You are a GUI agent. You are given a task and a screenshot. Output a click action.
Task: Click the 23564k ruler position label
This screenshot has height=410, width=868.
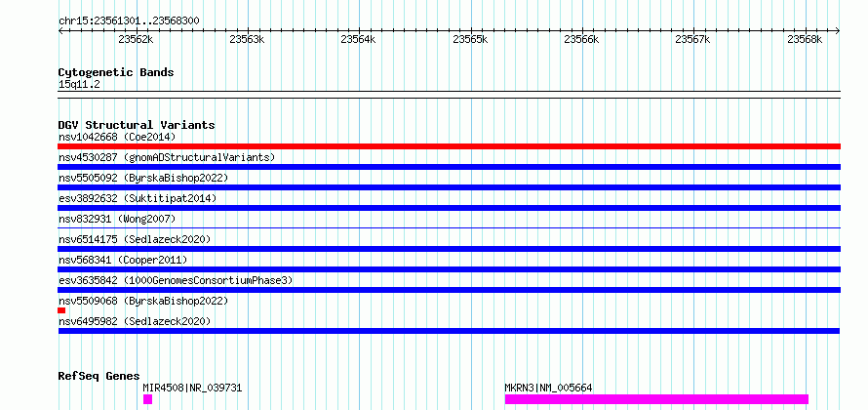point(358,39)
